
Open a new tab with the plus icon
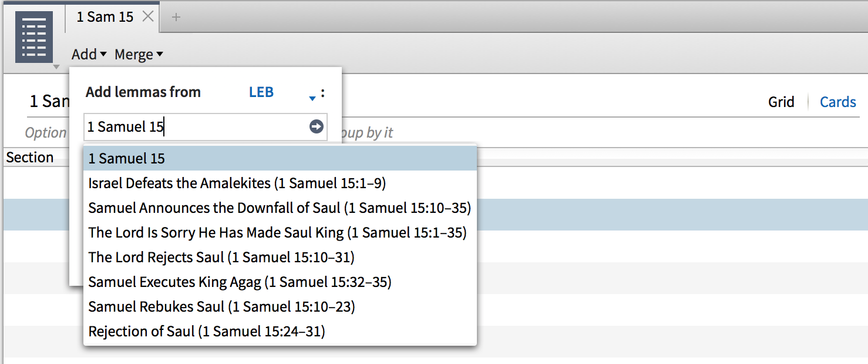pos(176,17)
